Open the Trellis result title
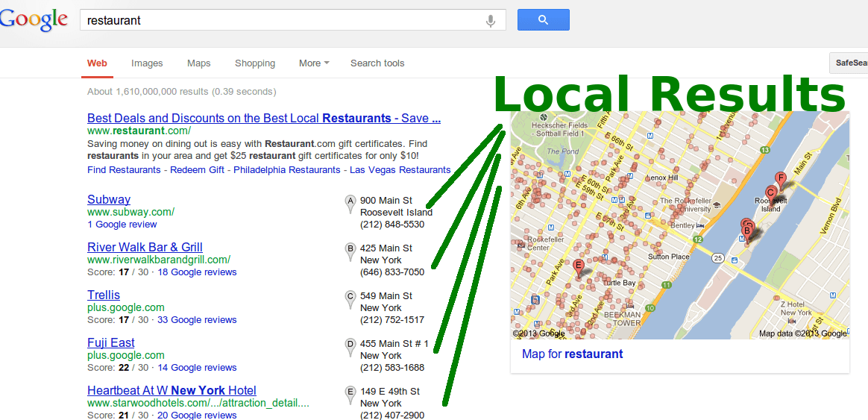868x420 pixels. click(x=104, y=295)
